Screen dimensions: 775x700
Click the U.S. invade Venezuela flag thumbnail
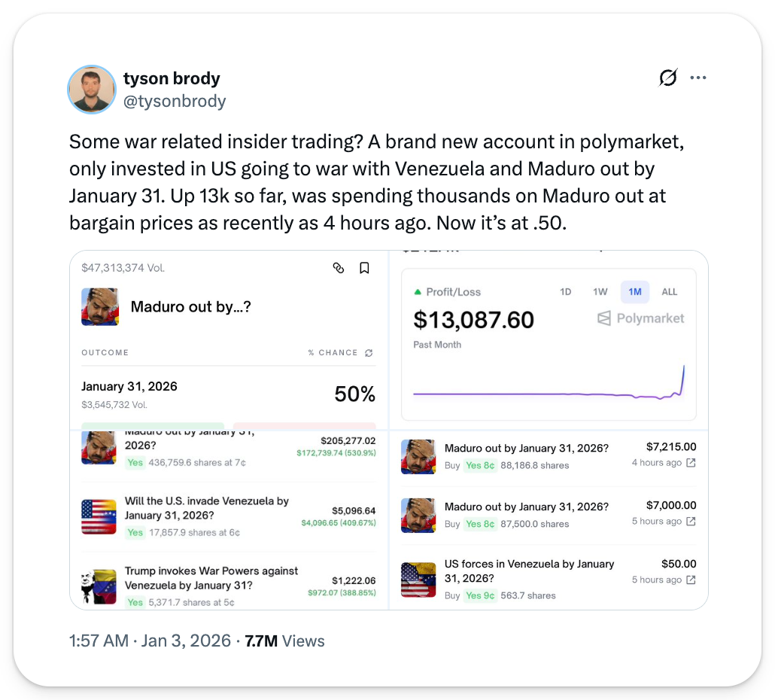(99, 516)
